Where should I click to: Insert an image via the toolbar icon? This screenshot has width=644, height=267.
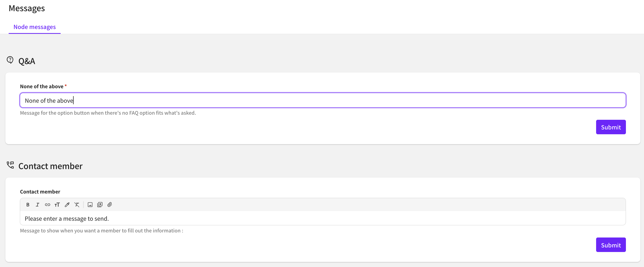(90, 205)
